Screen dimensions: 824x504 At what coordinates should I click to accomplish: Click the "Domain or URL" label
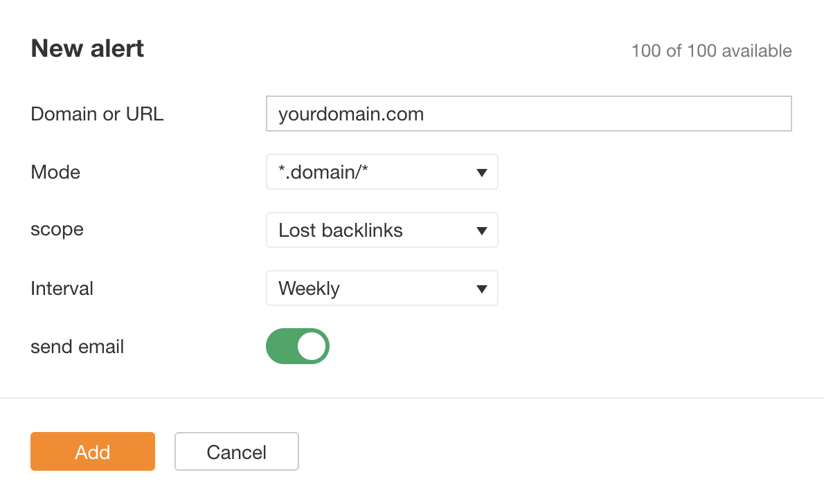97,114
